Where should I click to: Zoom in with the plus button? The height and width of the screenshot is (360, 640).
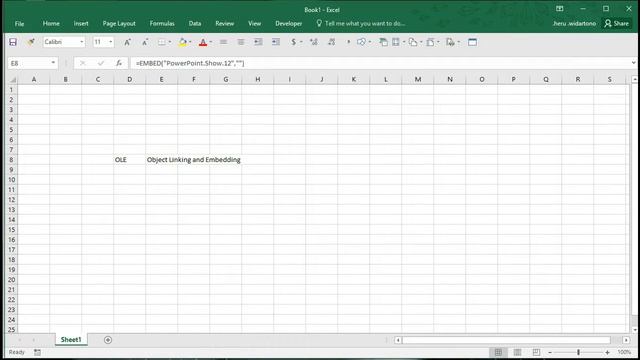click(607, 352)
